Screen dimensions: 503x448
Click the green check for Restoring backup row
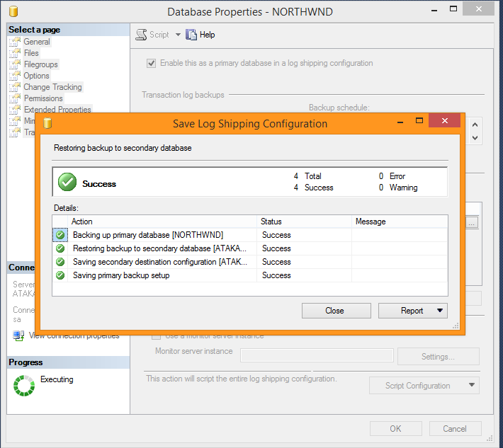click(60, 248)
